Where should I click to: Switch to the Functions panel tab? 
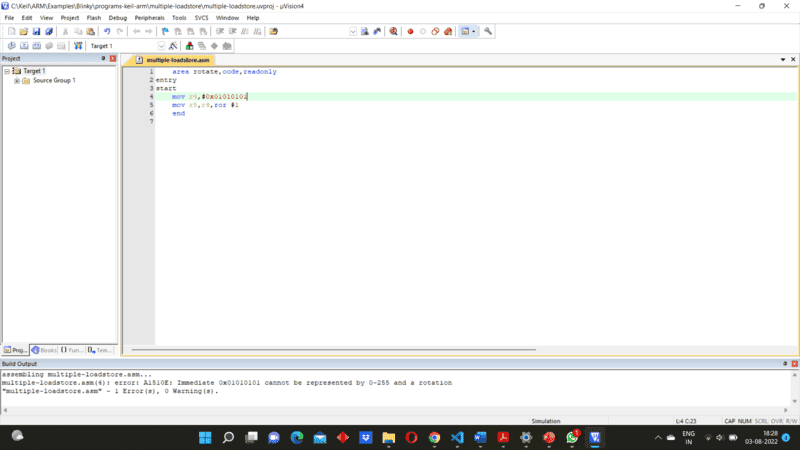tap(71, 350)
